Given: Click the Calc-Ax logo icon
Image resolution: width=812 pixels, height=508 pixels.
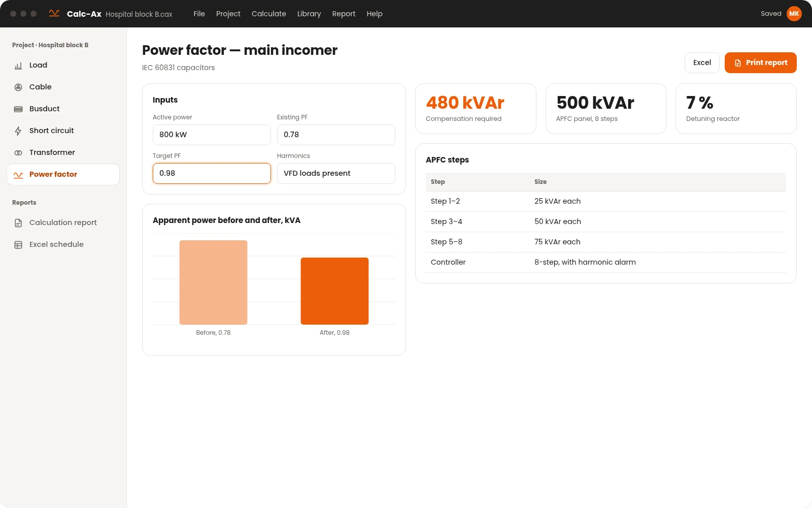Looking at the screenshot, I should (x=54, y=13).
